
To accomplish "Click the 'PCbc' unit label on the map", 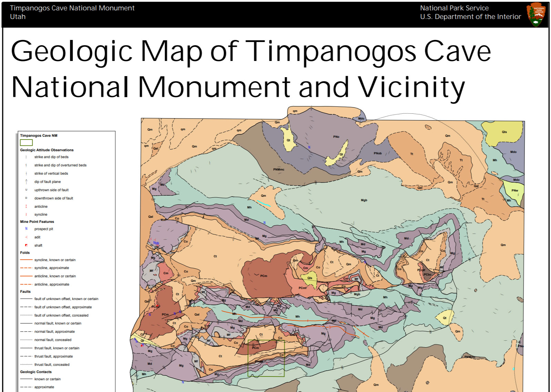I will tap(427, 275).
